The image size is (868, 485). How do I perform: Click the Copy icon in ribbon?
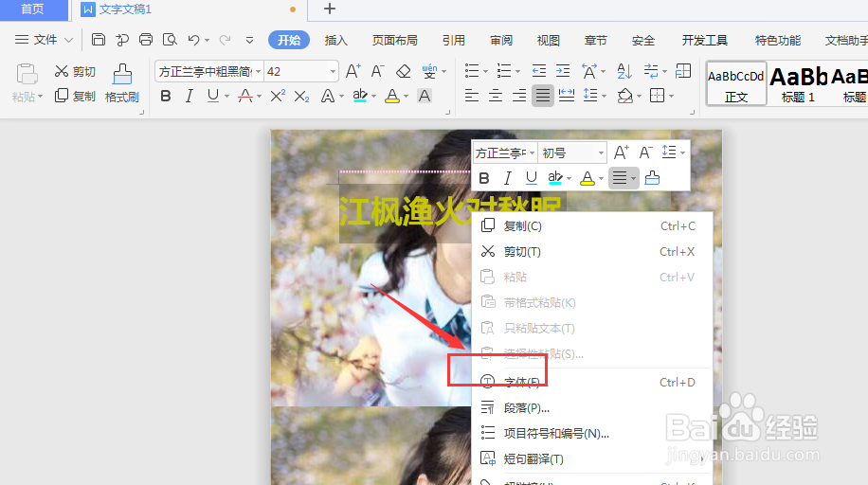pos(62,96)
